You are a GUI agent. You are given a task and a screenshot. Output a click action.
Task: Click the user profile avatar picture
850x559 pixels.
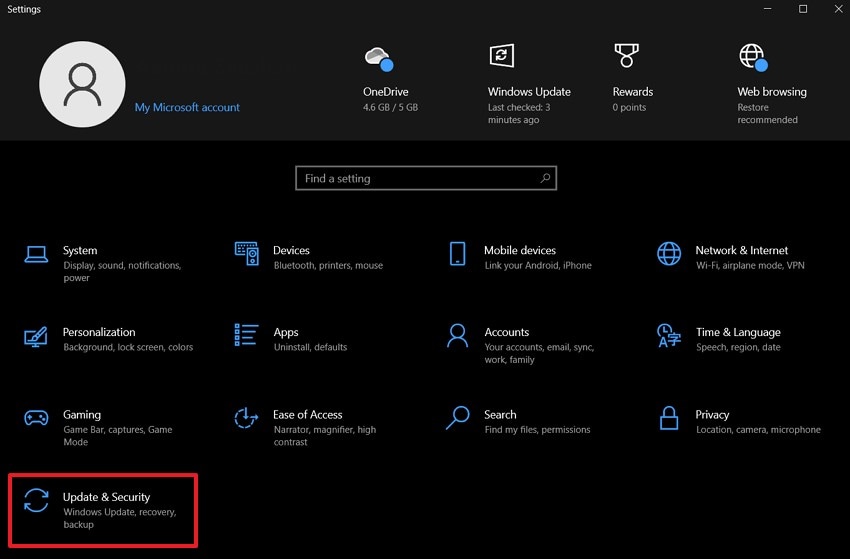82,85
